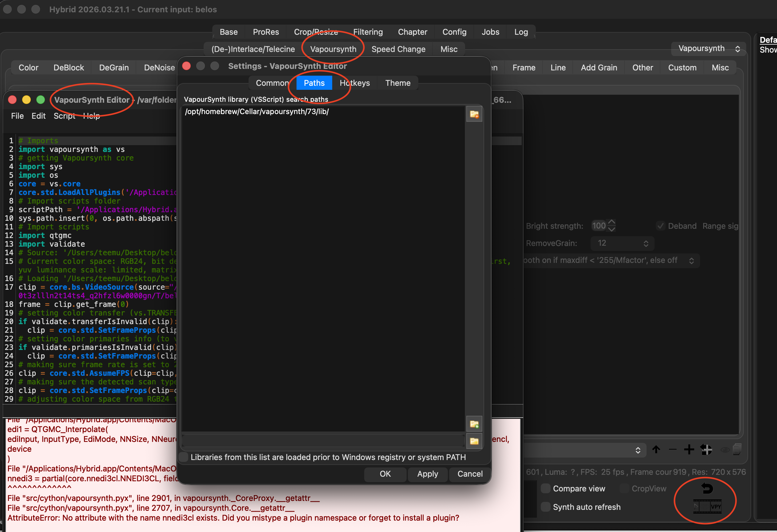Open the Help menu in VapourSynth Editor
Viewport: 777px width, 532px height.
click(x=91, y=116)
